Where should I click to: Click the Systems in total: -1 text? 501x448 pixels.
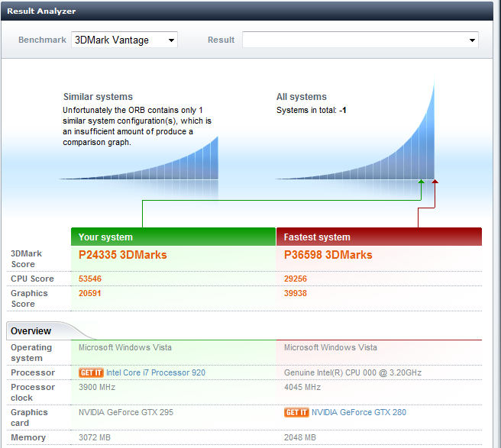pos(311,110)
